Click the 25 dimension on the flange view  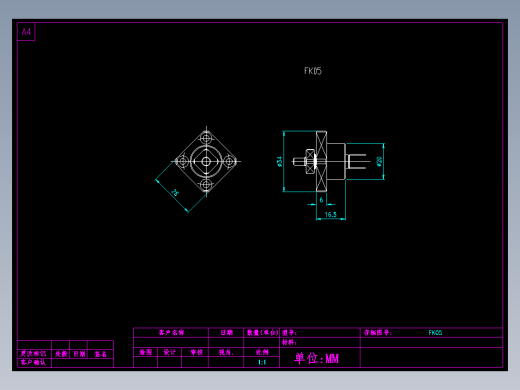click(x=175, y=192)
